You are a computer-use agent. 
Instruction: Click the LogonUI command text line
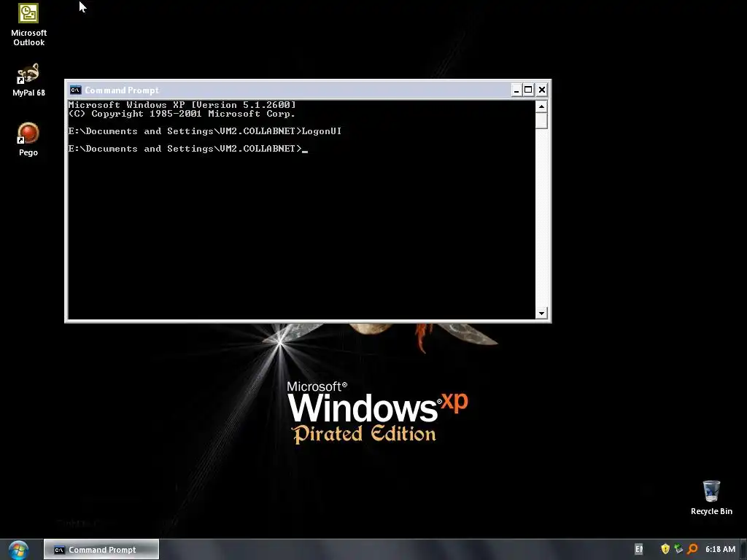coord(205,131)
